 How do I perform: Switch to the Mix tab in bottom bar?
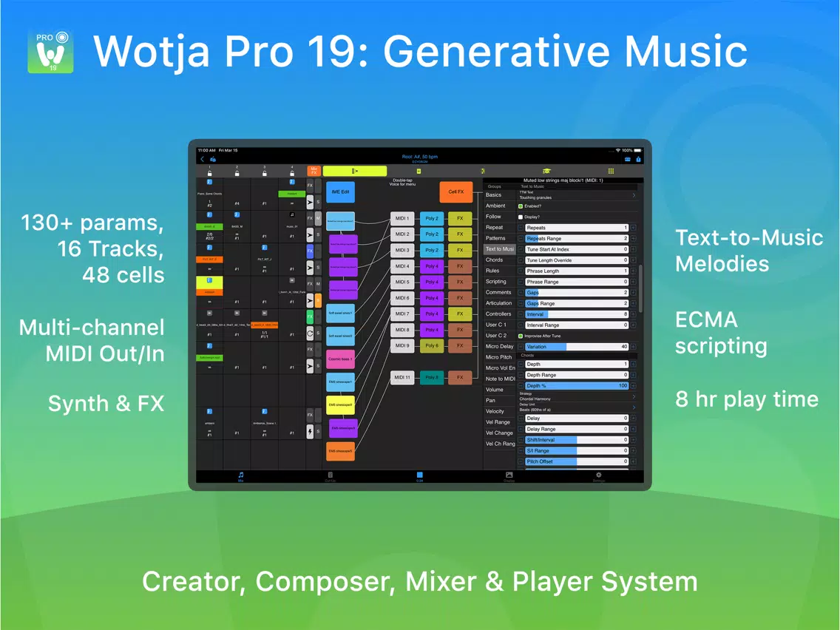click(x=240, y=476)
